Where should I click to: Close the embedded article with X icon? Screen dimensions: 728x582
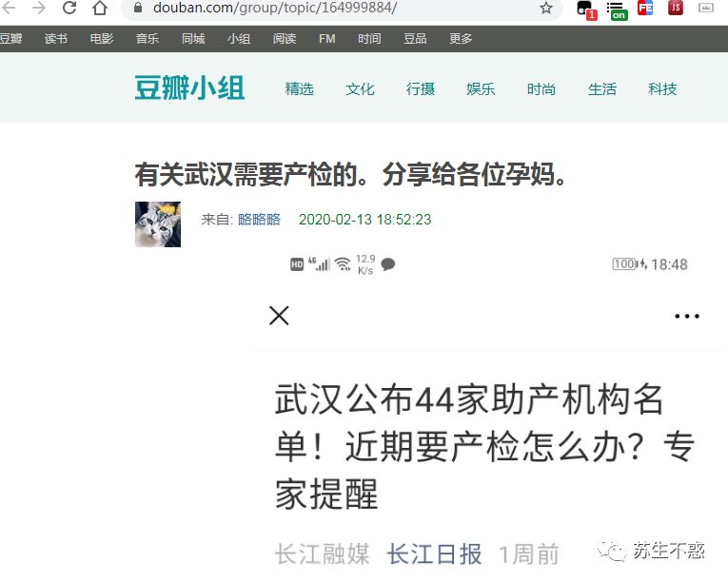[x=279, y=316]
